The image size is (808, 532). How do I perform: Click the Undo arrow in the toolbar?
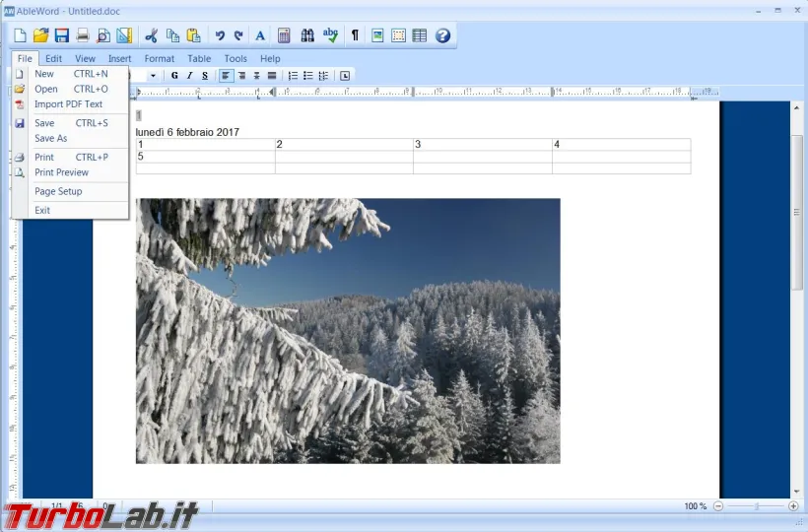[x=220, y=35]
